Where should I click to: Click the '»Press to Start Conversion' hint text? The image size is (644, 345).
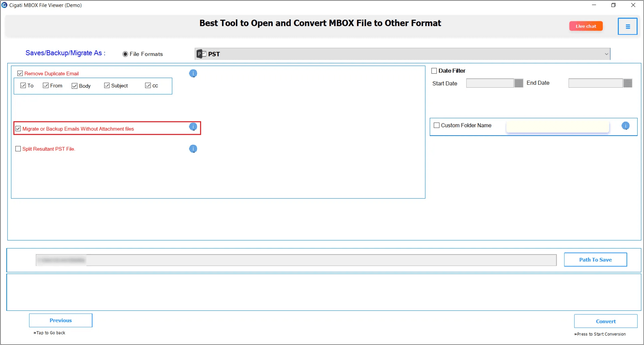pos(600,334)
